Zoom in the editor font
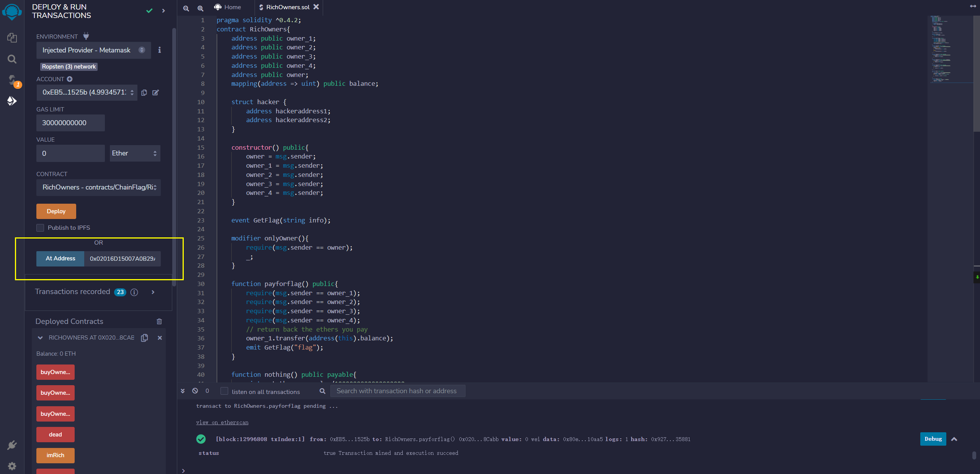 click(200, 8)
